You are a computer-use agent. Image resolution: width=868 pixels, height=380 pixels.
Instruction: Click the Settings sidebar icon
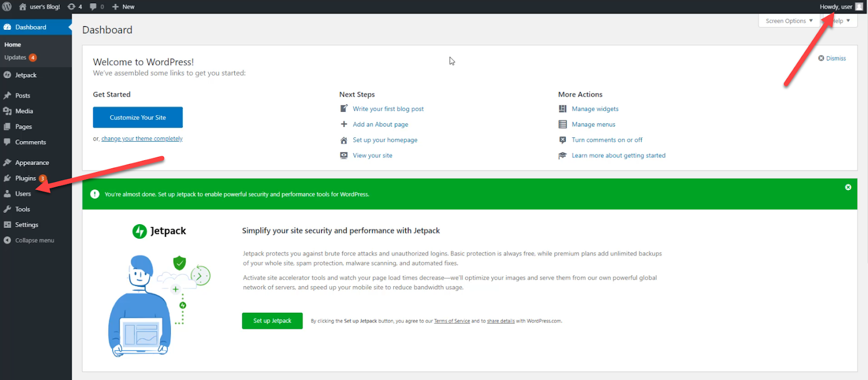pyautogui.click(x=7, y=225)
